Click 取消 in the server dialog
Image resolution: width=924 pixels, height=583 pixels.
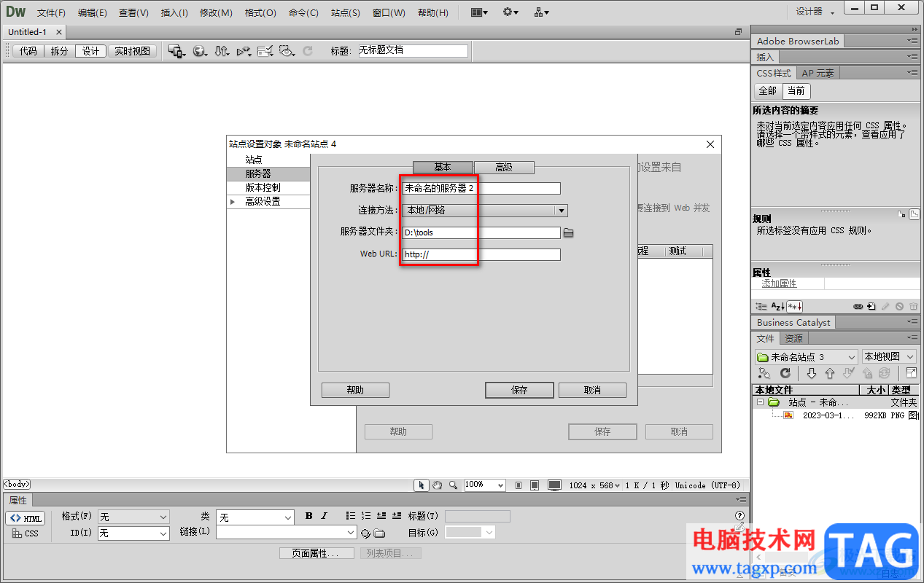pyautogui.click(x=592, y=390)
